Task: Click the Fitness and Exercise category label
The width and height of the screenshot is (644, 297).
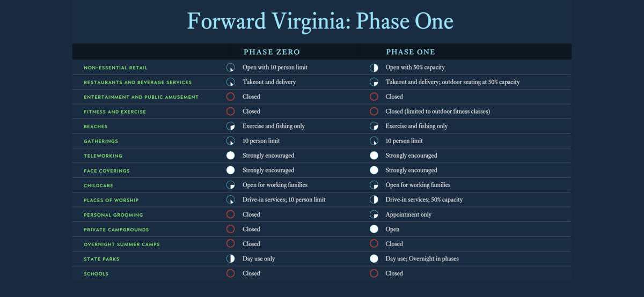Action: [x=115, y=112]
